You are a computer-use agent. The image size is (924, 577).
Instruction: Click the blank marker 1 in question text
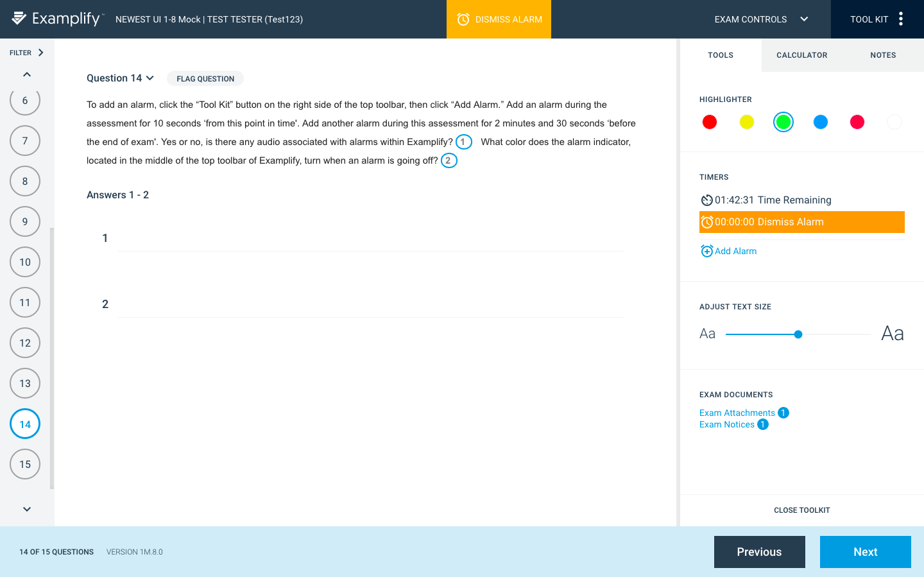pyautogui.click(x=464, y=142)
